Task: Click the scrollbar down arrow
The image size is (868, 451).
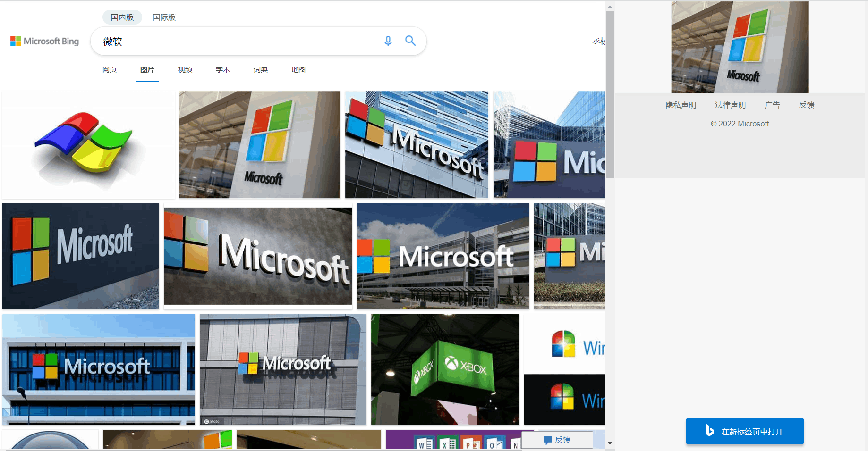Action: tap(610, 443)
